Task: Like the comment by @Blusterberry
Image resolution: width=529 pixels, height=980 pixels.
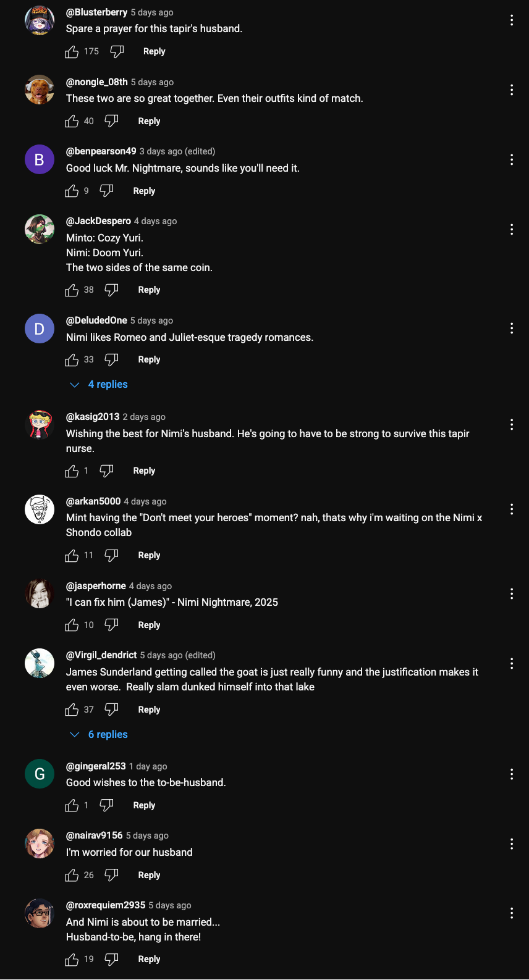Action: [72, 52]
